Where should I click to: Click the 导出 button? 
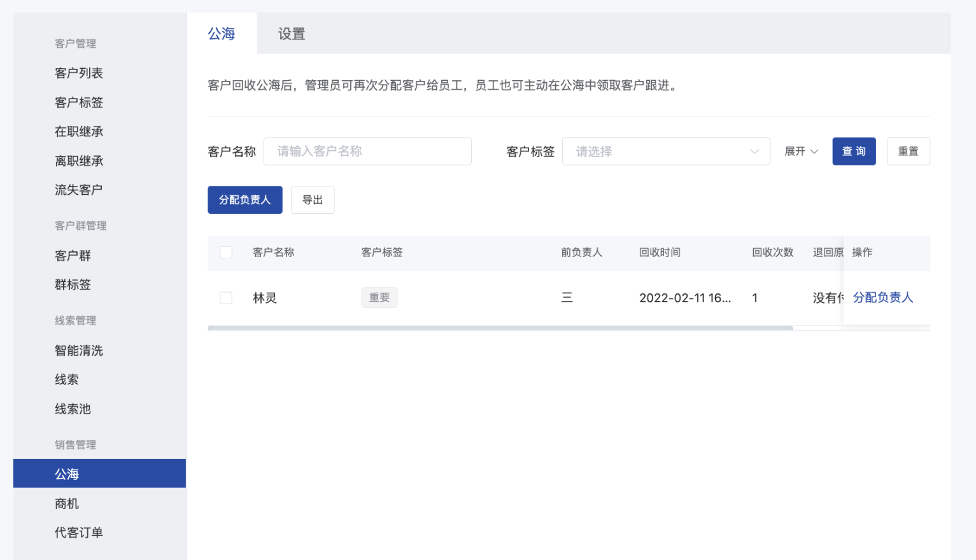[313, 200]
